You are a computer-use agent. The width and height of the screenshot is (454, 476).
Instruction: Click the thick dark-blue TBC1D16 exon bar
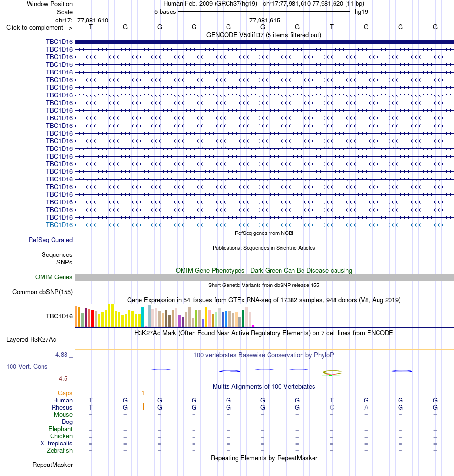[x=264, y=42]
